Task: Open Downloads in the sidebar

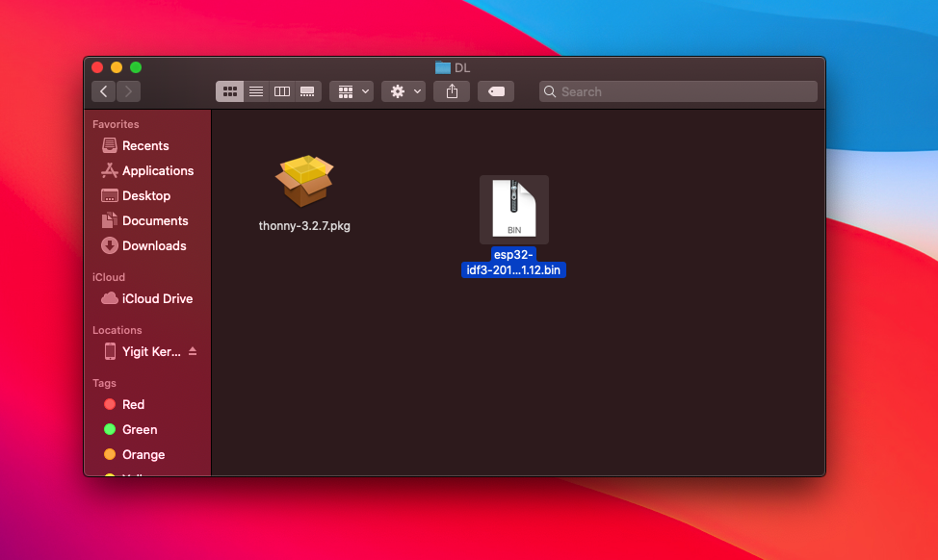Action: tap(143, 246)
